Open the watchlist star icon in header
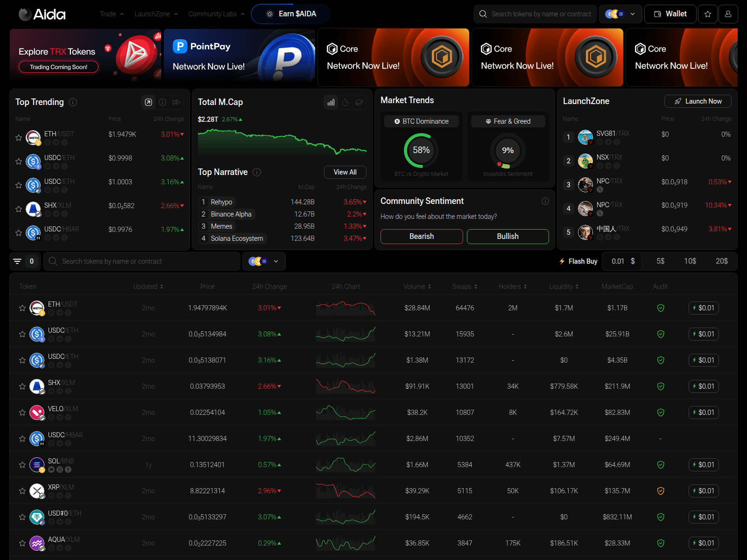The image size is (747, 560). (708, 14)
